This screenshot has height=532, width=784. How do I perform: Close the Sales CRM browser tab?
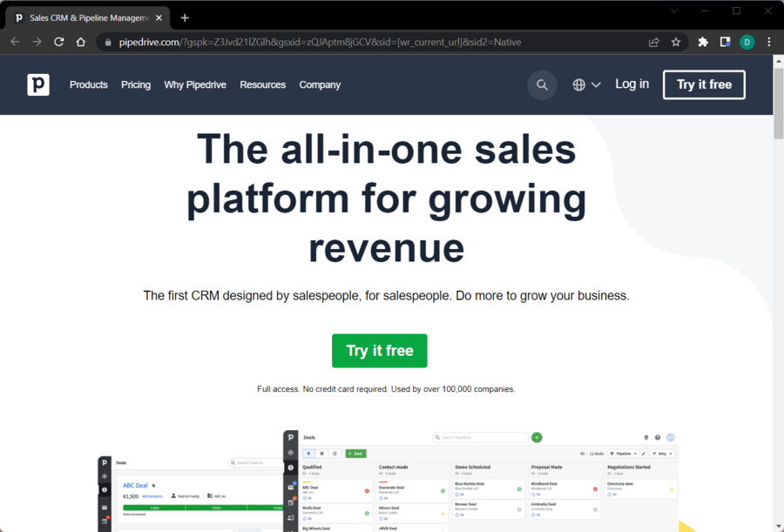coord(159,18)
